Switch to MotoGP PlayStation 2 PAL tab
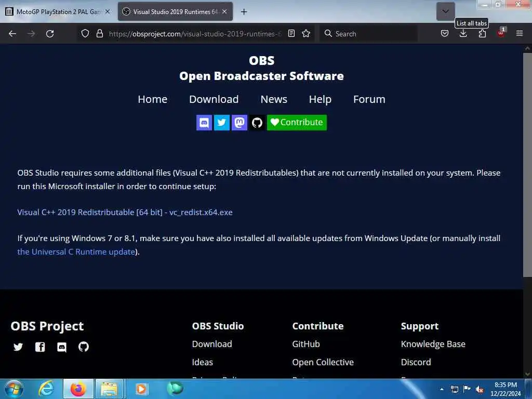 [x=58, y=12]
